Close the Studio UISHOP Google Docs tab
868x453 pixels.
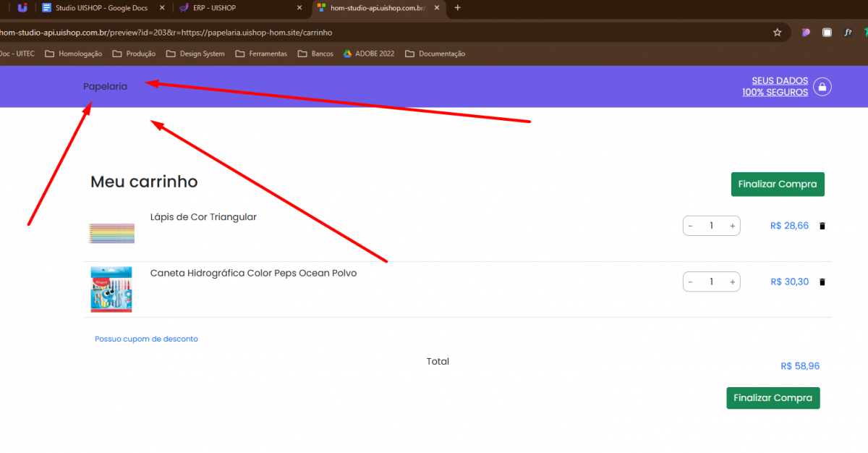tap(161, 8)
